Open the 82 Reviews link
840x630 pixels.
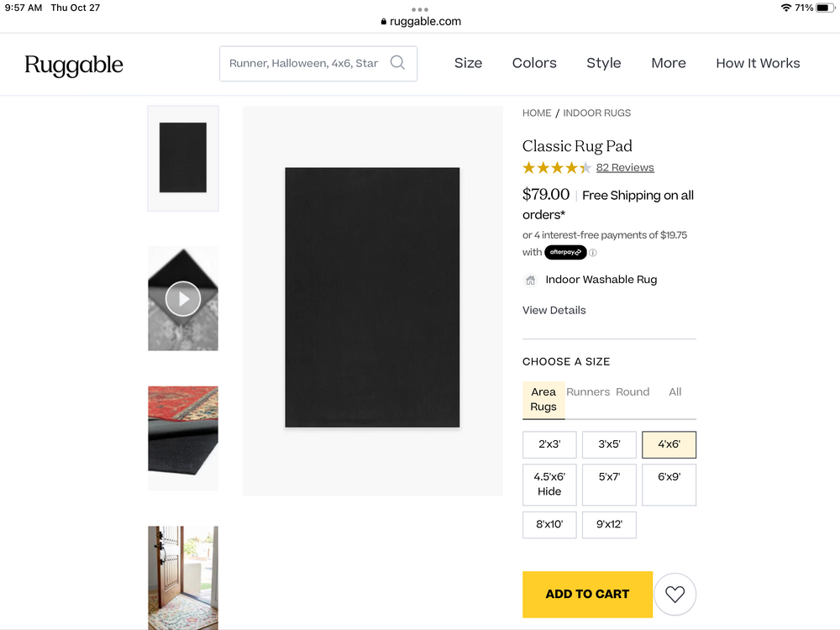coord(625,168)
